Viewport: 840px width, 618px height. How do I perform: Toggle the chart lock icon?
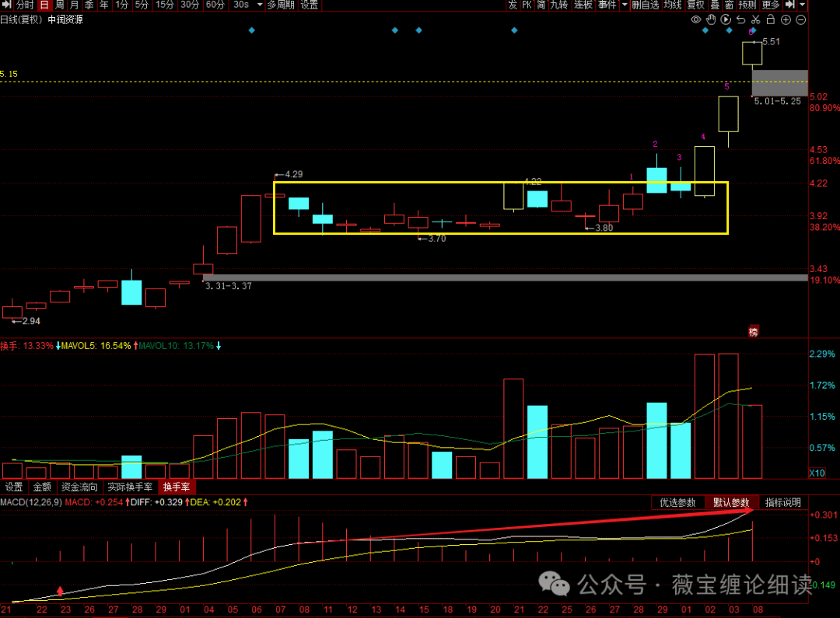[x=770, y=19]
